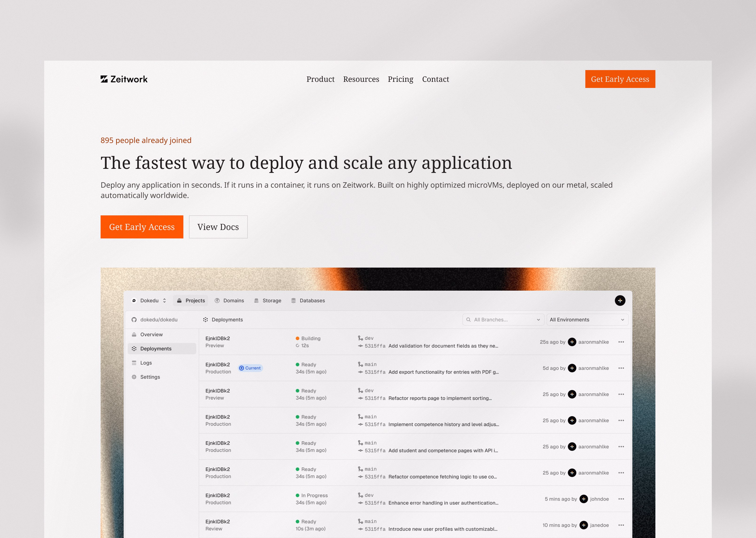Expand the Dokedu workspace switcher
This screenshot has width=756, height=538.
(x=165, y=301)
